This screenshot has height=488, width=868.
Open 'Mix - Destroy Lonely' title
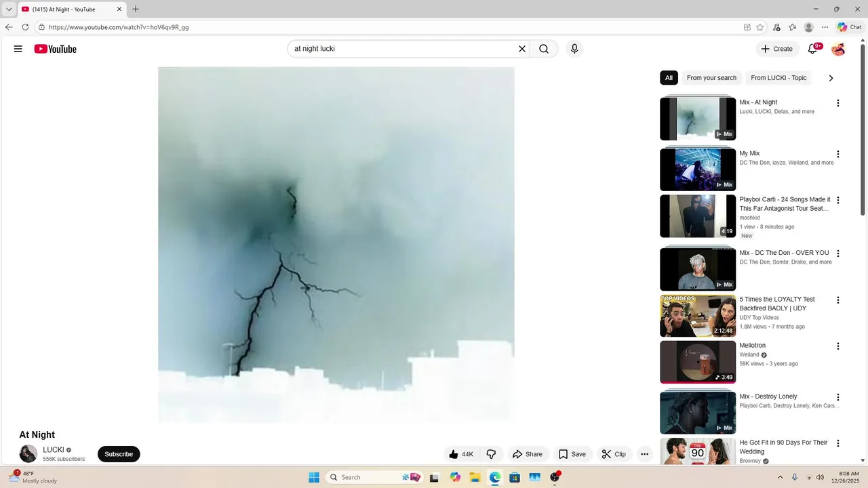pyautogui.click(x=768, y=396)
